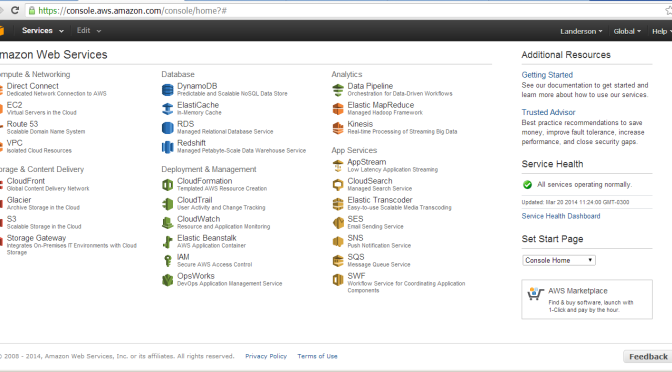Click the Kinesis icon
The height and width of the screenshot is (372, 672).
pos(338,128)
